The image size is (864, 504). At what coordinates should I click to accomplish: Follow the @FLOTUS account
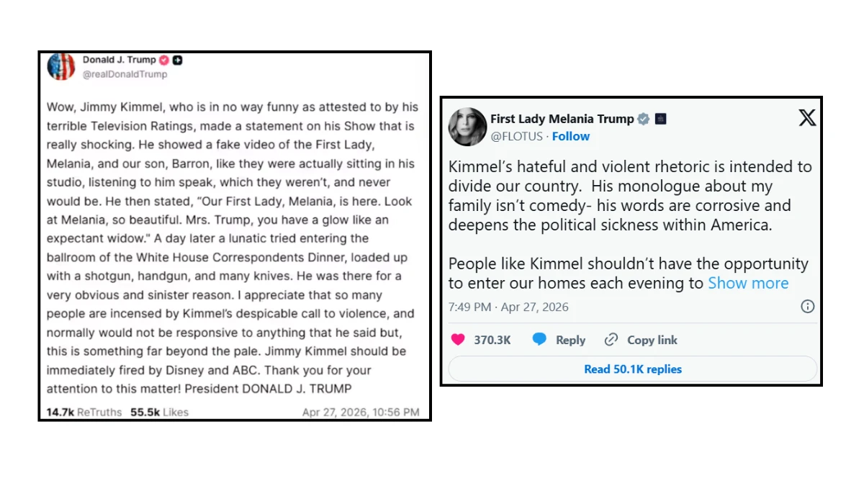[x=571, y=136]
